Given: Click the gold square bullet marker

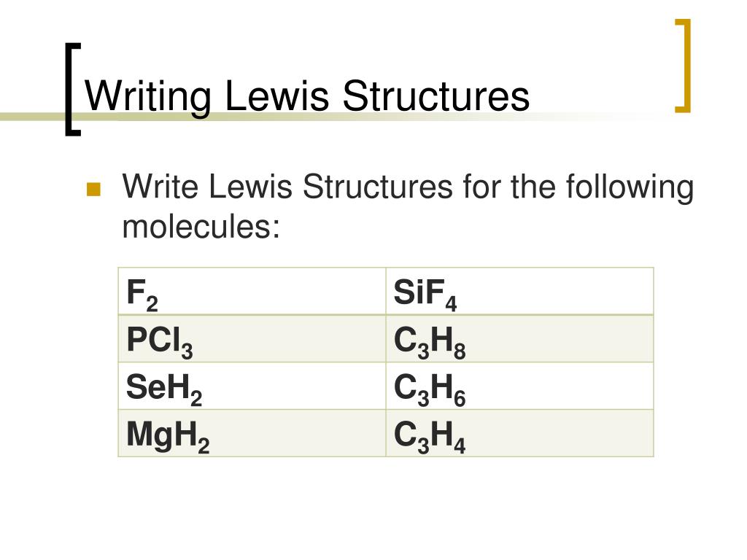Looking at the screenshot, I should 94,190.
